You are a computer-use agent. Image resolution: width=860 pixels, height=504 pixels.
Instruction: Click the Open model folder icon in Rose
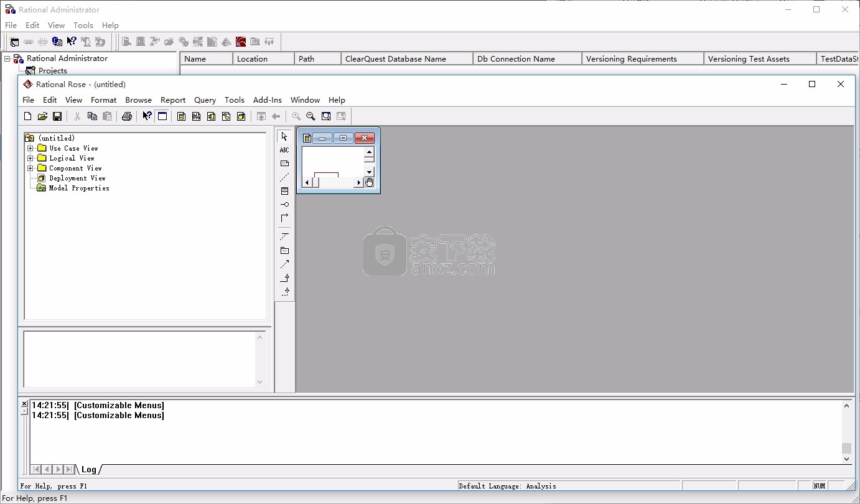pyautogui.click(x=42, y=116)
